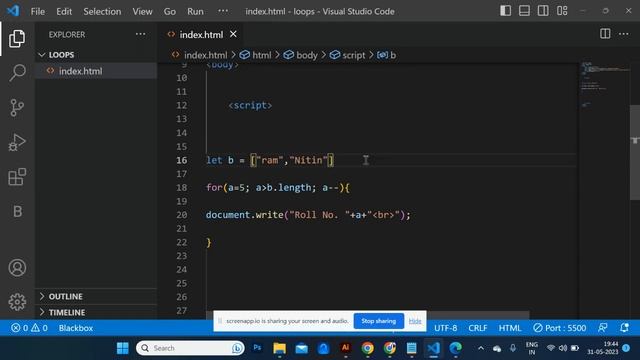Click the Windows taskbar Search box
The image size is (640, 360).
pyautogui.click(x=190, y=348)
